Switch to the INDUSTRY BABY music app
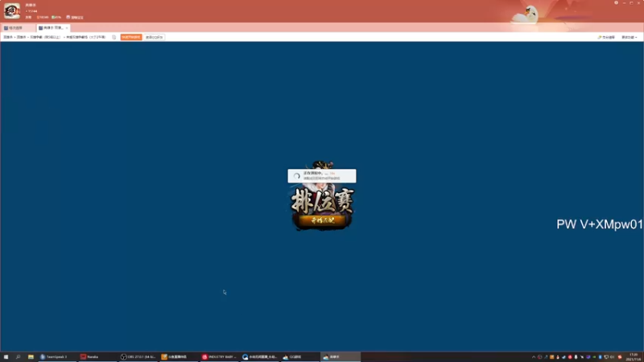The image size is (644, 362). point(219,357)
